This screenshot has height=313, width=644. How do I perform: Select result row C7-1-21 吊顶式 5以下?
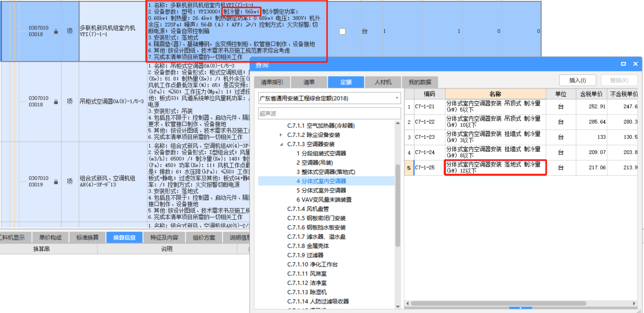point(521,107)
